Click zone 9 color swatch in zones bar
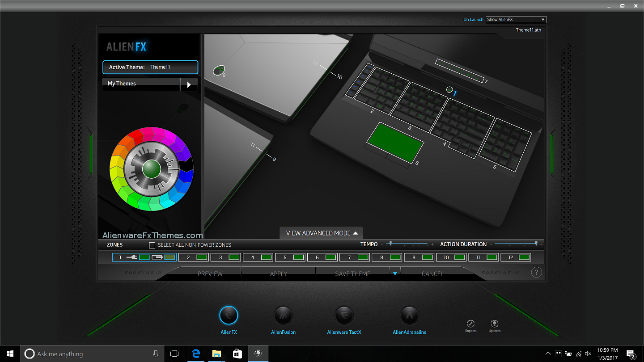644x362 pixels. (427, 257)
